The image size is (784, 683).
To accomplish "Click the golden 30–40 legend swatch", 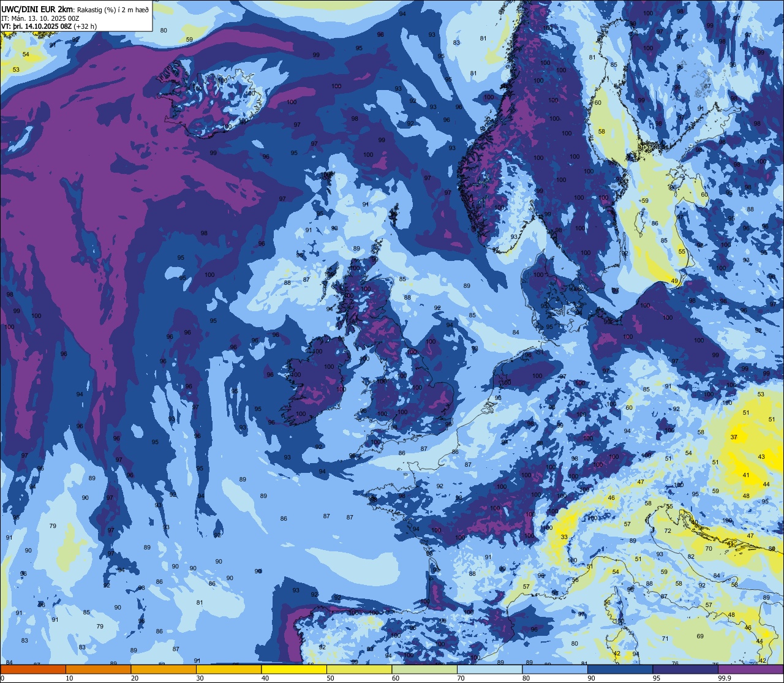I will coord(228,669).
